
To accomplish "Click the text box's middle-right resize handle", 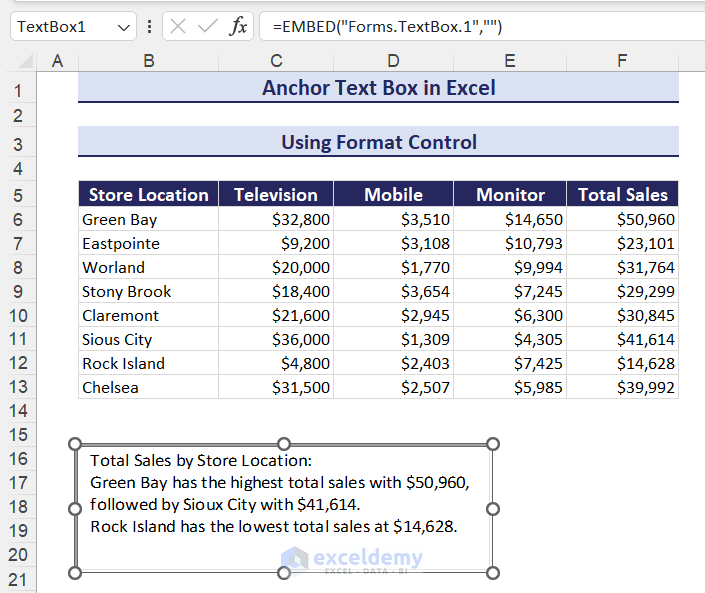I will pyautogui.click(x=493, y=509).
